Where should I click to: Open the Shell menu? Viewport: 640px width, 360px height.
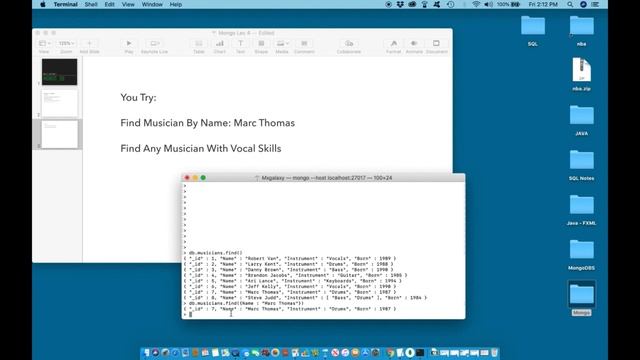(x=91, y=4)
